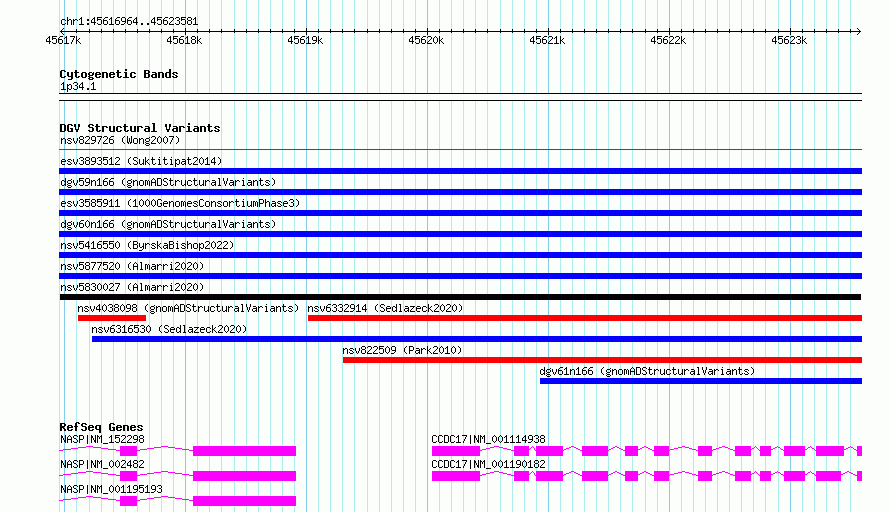Click the nsv4038098 gnomAD variant label

pyautogui.click(x=188, y=308)
